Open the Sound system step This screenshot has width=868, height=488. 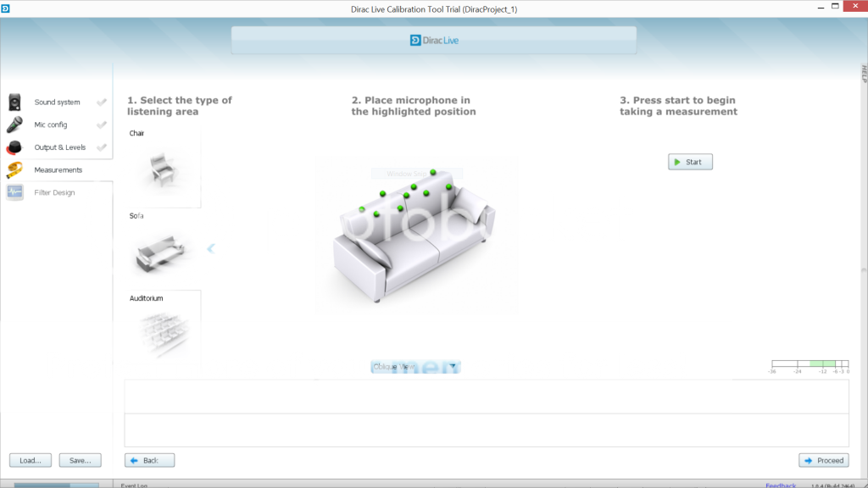[x=57, y=103]
